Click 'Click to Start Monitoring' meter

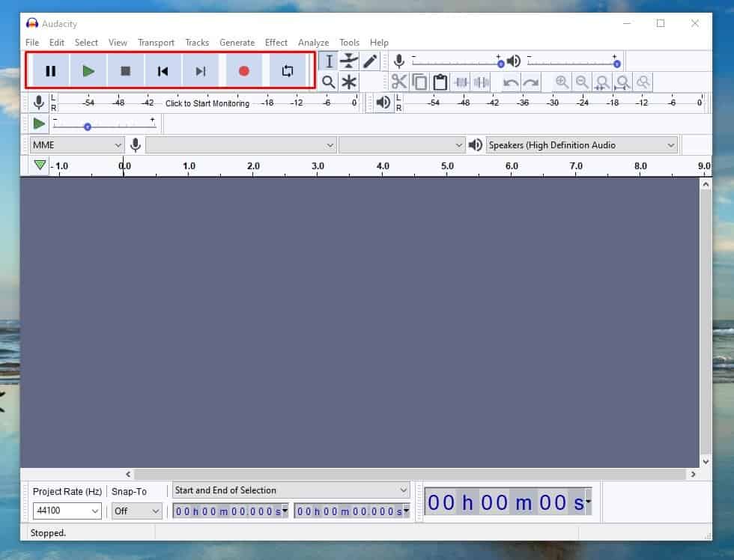click(207, 103)
